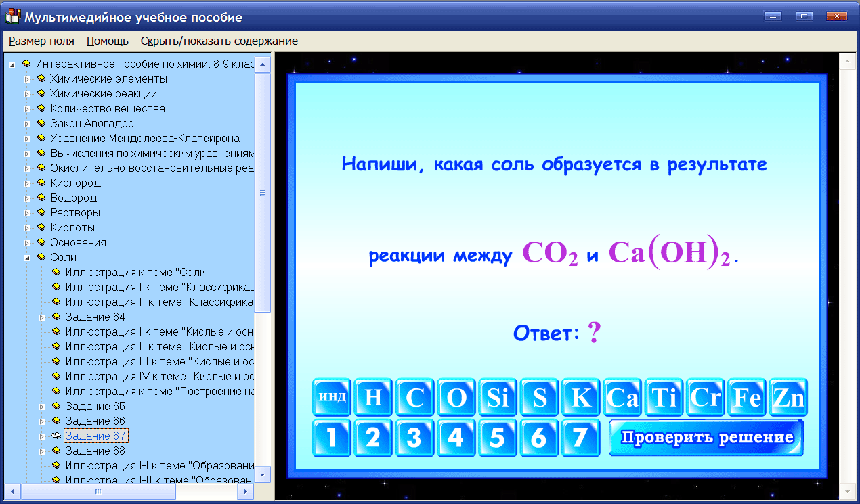
Task: Click the «инд» index button
Action: [x=332, y=398]
